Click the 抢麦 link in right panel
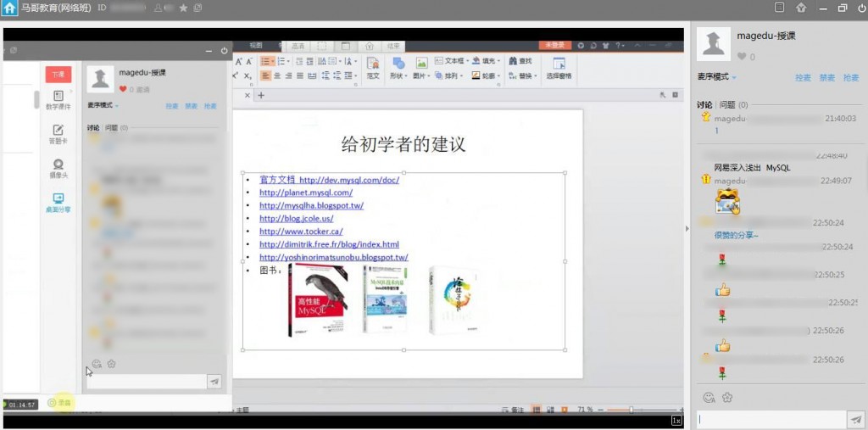This screenshot has height=430, width=868. [x=850, y=77]
